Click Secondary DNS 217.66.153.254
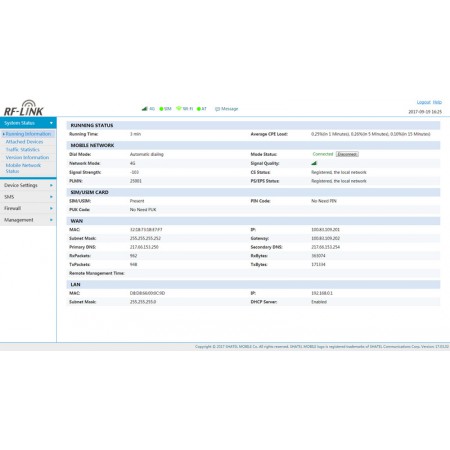The image size is (450, 450). tap(325, 247)
